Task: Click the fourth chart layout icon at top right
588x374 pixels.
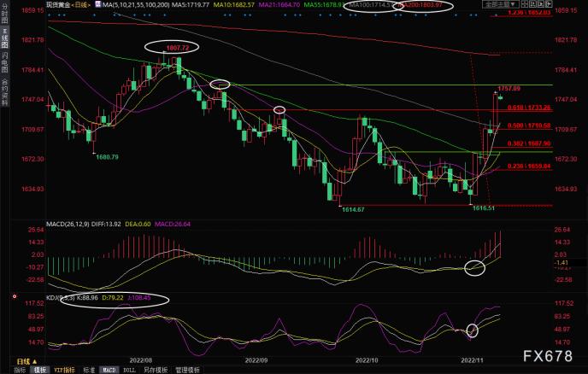Action: click(549, 4)
